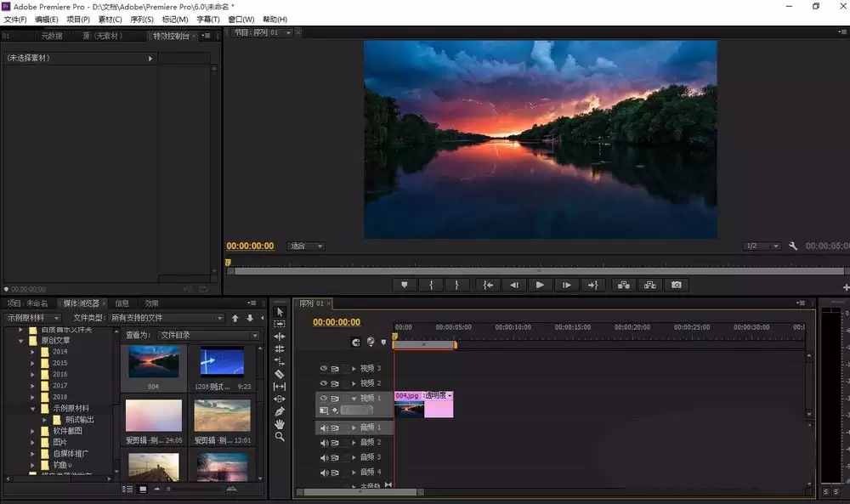Play the sequence in program monitor
Viewport: 850px width, 504px height.
click(540, 285)
